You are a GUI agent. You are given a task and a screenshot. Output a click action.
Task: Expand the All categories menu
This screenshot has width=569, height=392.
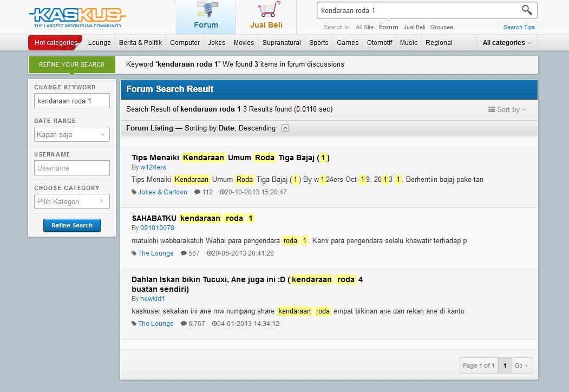(x=507, y=43)
